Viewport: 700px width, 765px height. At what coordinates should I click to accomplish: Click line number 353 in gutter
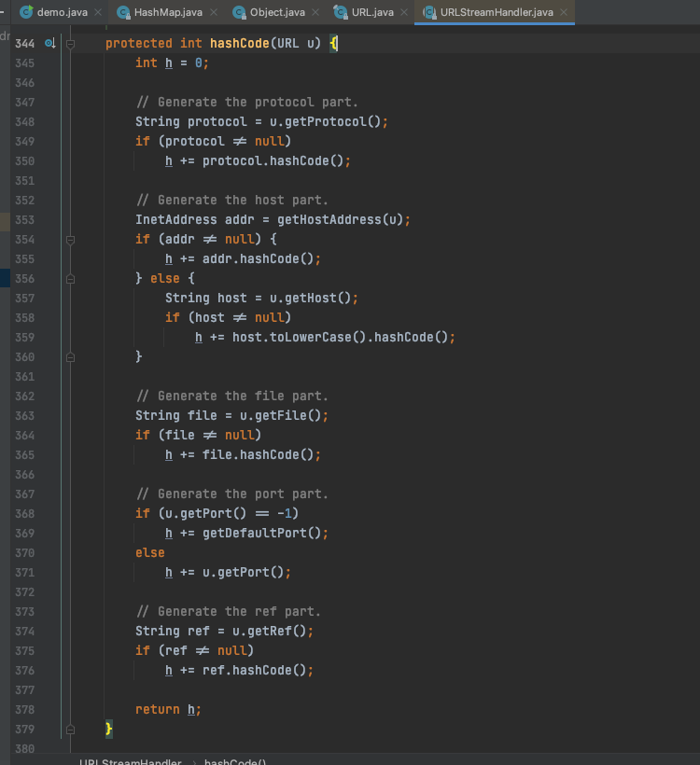(25, 220)
